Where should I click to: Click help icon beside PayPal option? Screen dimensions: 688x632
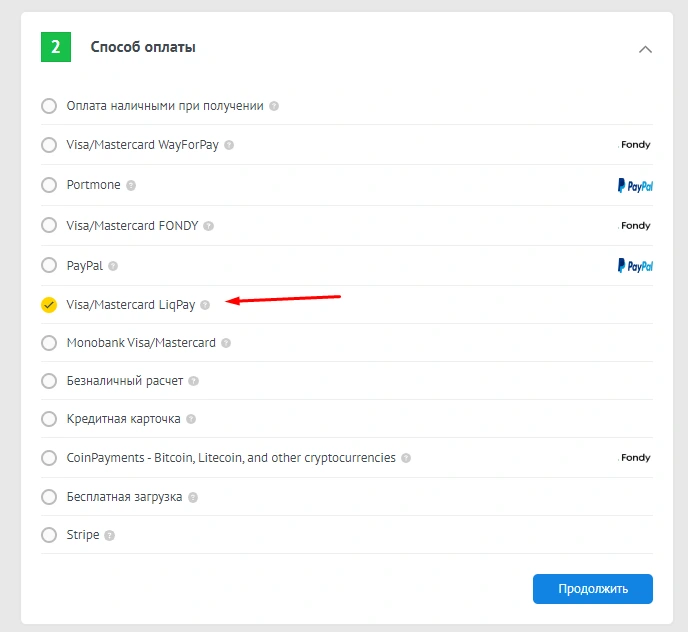coord(113,266)
